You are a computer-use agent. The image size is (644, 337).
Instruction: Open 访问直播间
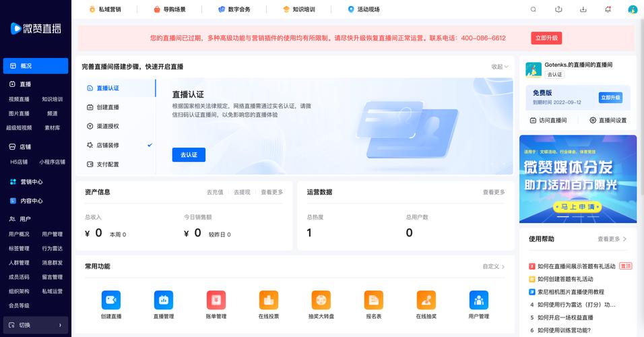[x=548, y=120]
